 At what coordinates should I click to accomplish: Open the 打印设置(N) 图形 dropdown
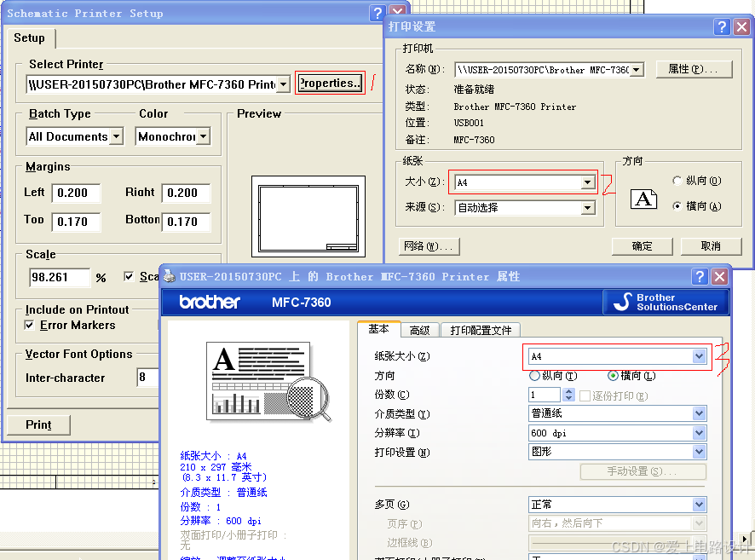coord(699,452)
